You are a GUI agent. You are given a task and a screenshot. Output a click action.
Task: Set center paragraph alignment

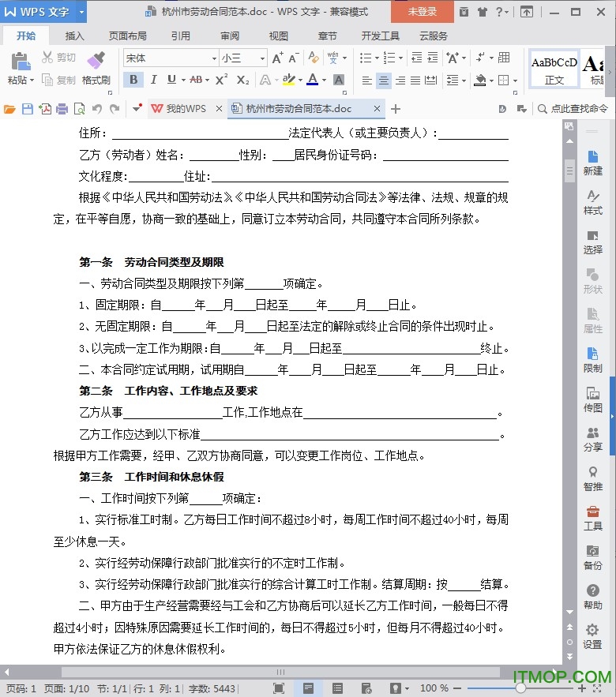click(x=383, y=80)
